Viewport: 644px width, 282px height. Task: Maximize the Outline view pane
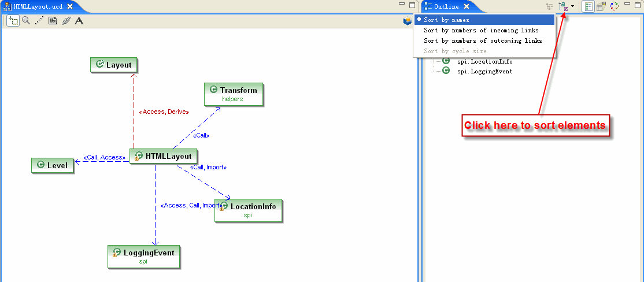(x=636, y=5)
